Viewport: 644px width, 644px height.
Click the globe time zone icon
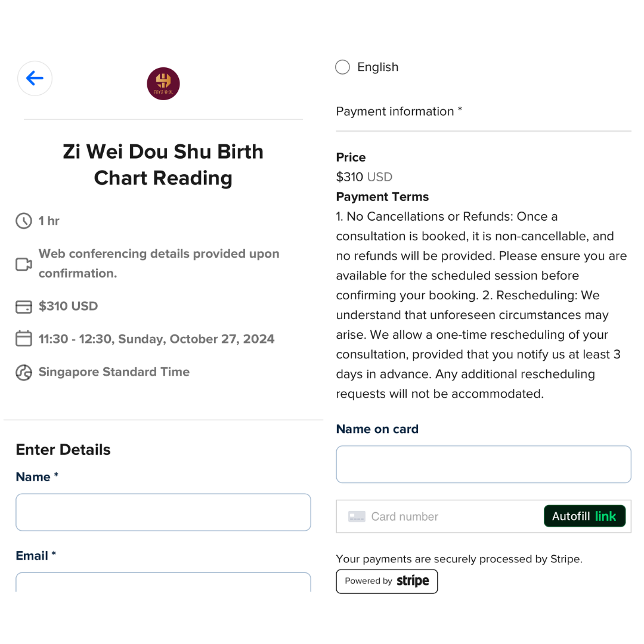24,372
